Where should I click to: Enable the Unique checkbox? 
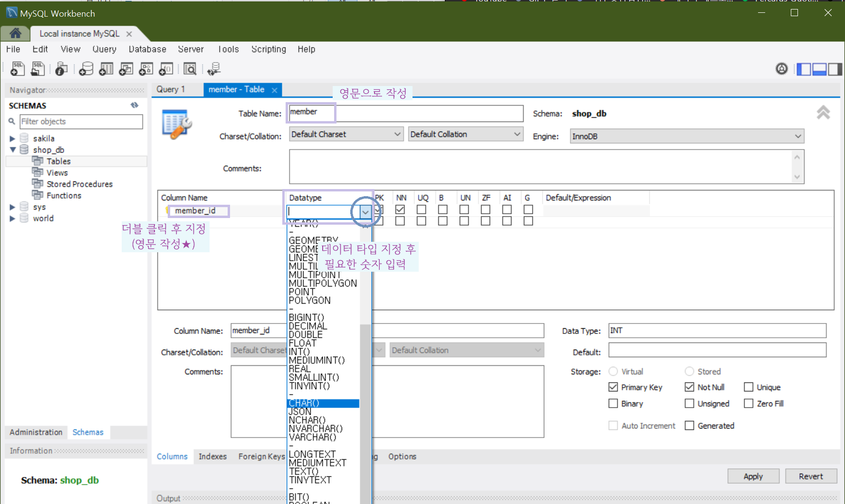click(749, 387)
